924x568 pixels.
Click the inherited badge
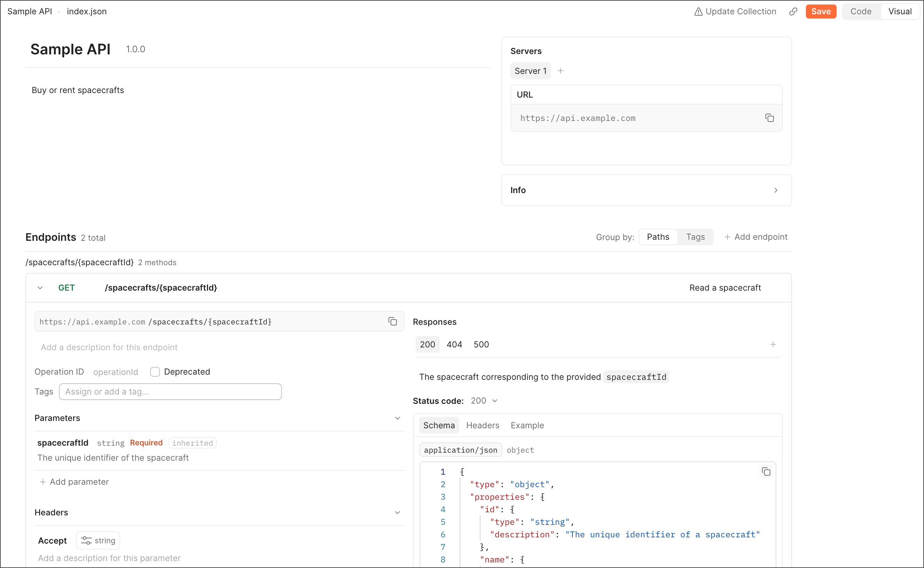pos(192,443)
